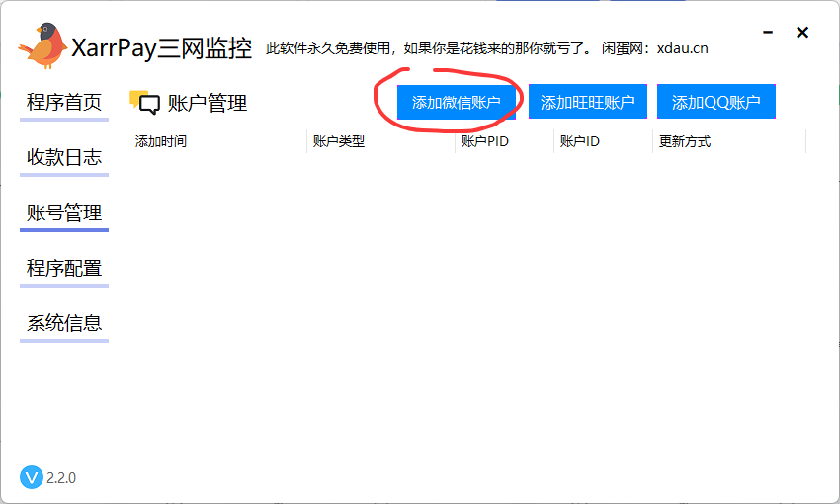The width and height of the screenshot is (840, 504).
Task: Click the 闲蛋网: xdau.cn text
Action: coord(654,48)
